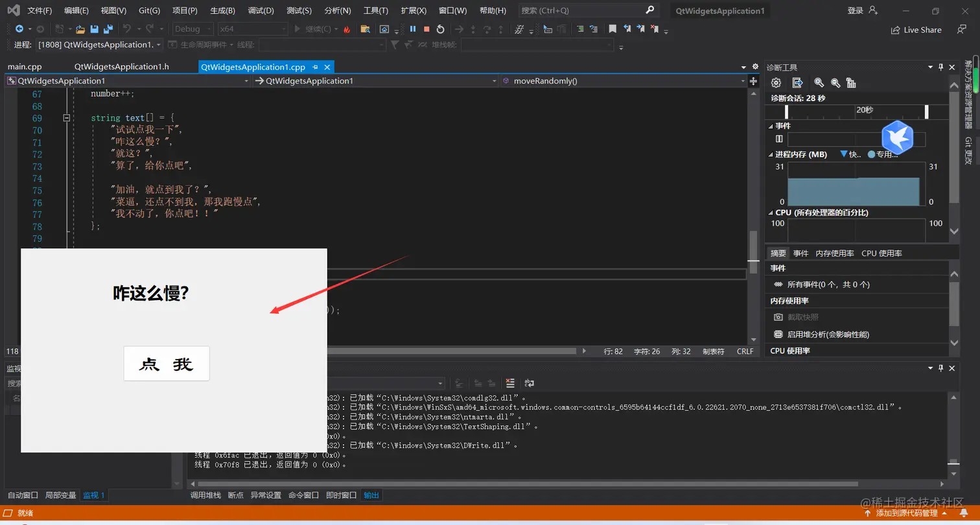Viewport: 980px width, 525px height.
Task: Click the blue bird floating icon
Action: point(898,137)
